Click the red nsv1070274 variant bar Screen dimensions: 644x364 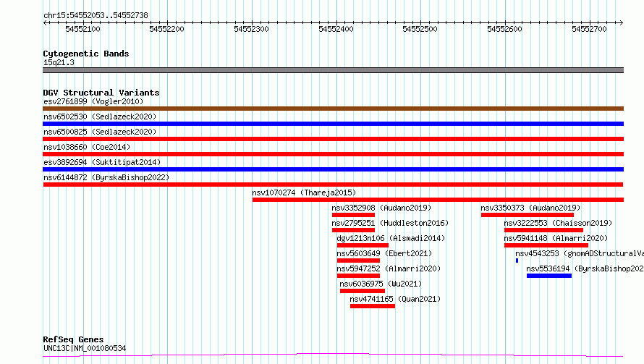click(438, 200)
